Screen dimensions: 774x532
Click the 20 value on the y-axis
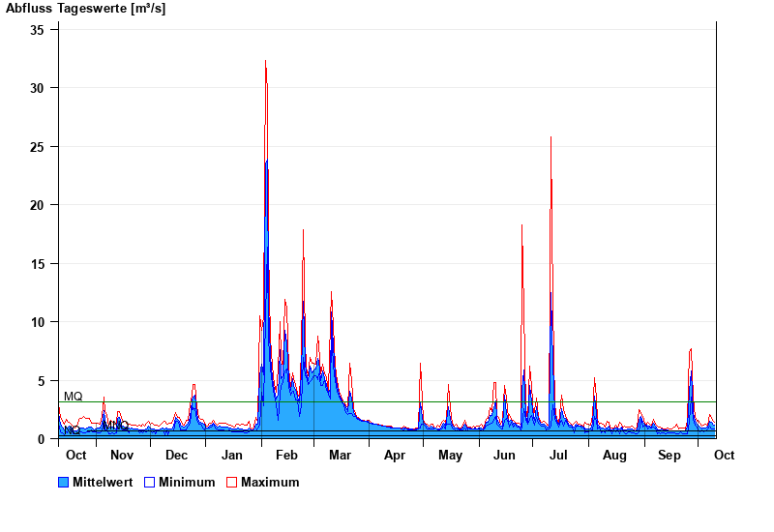[x=40, y=205]
